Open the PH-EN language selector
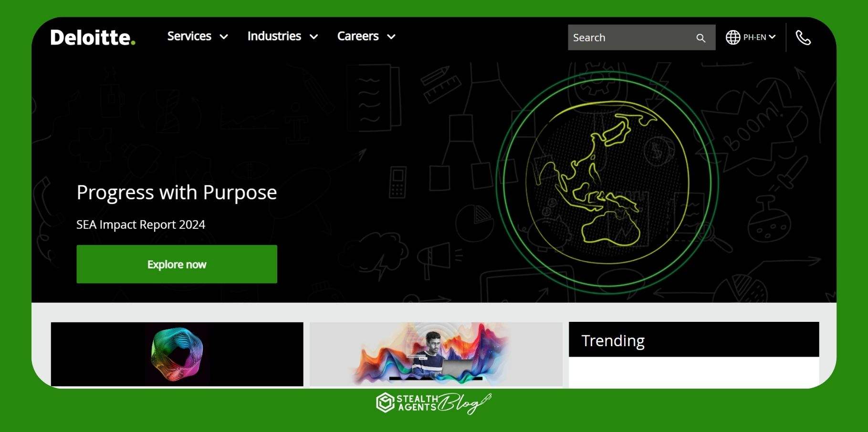This screenshot has height=432, width=868. pos(759,37)
